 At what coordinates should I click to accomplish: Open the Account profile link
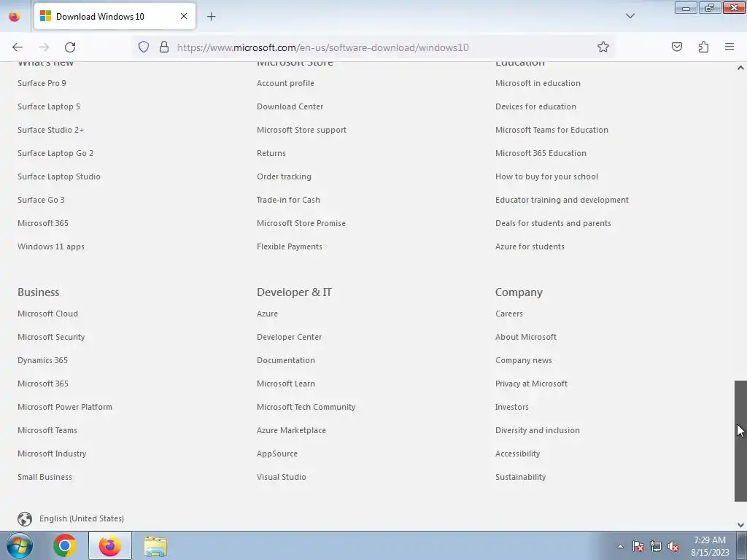pos(285,83)
